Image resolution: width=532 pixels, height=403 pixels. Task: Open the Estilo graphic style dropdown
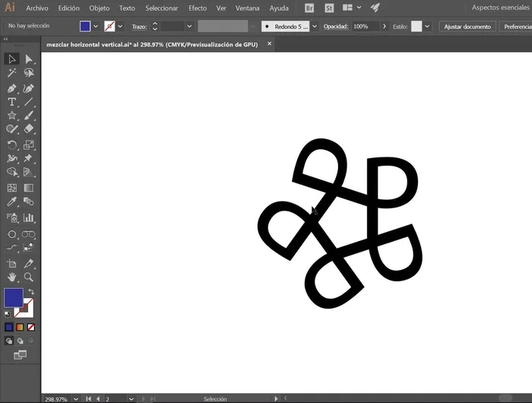click(427, 27)
